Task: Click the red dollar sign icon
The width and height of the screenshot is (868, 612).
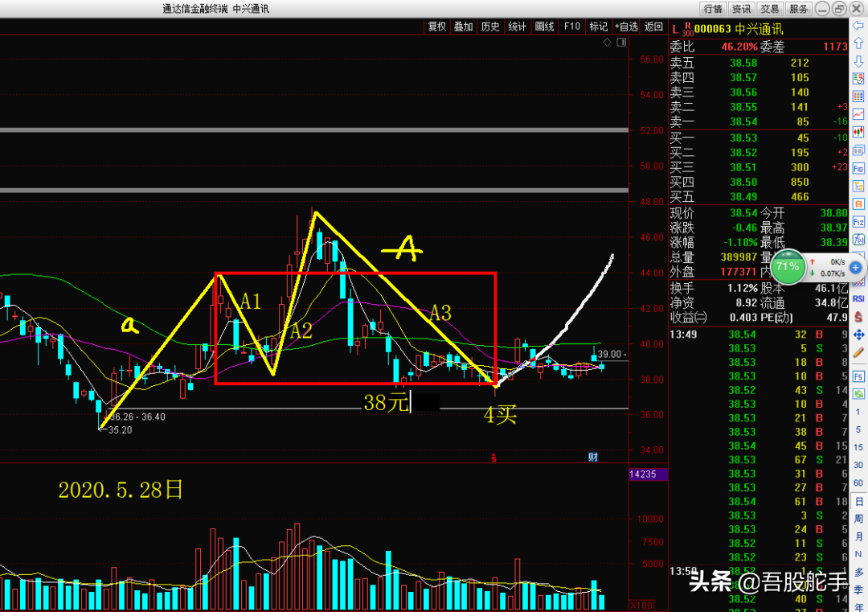Action: pos(858,317)
